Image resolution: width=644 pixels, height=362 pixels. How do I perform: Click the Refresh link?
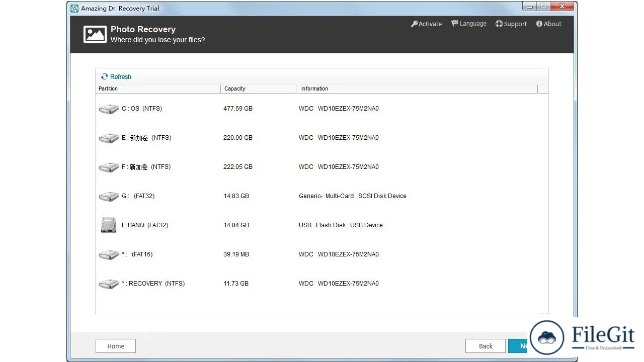pyautogui.click(x=116, y=76)
